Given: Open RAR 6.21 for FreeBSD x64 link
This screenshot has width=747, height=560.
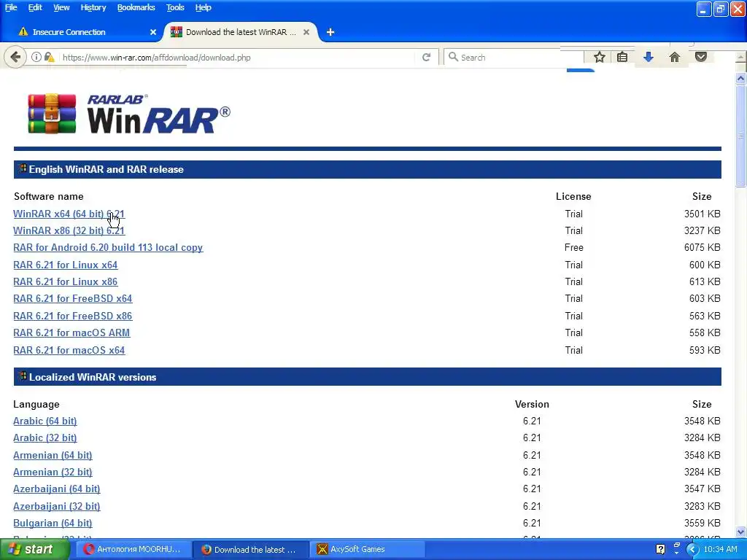Looking at the screenshot, I should click(x=73, y=298).
